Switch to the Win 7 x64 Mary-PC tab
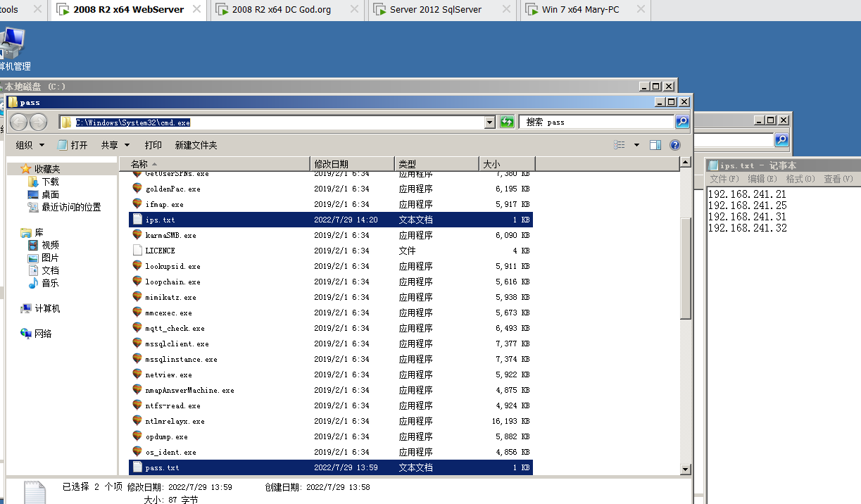This screenshot has height=504, width=861. [x=580, y=10]
